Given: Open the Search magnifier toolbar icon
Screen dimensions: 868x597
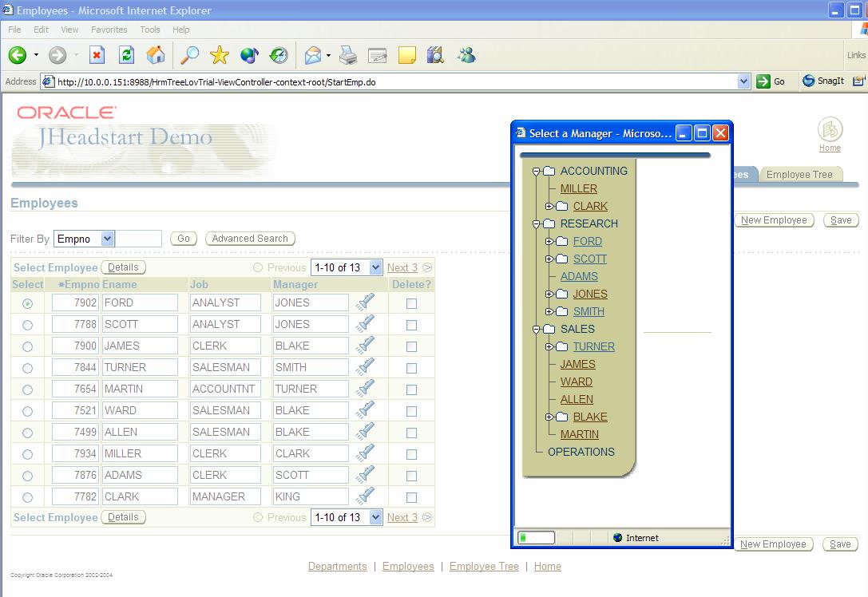Looking at the screenshot, I should click(x=189, y=55).
